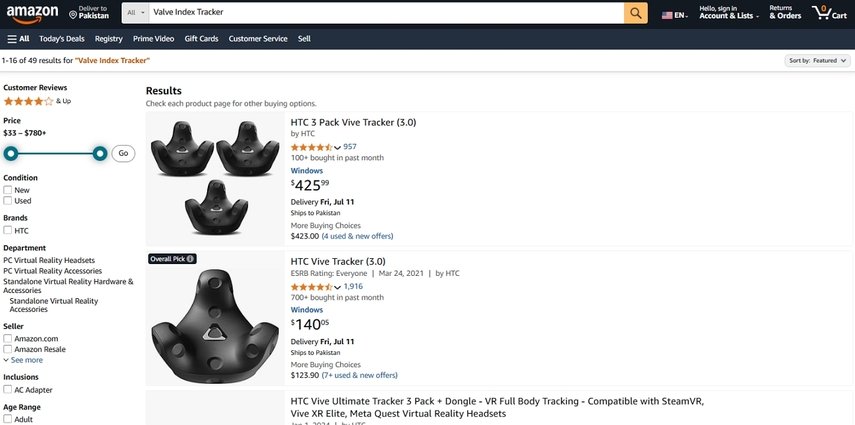Click the Amazon logo
The height and width of the screenshot is (425, 855).
32,14
